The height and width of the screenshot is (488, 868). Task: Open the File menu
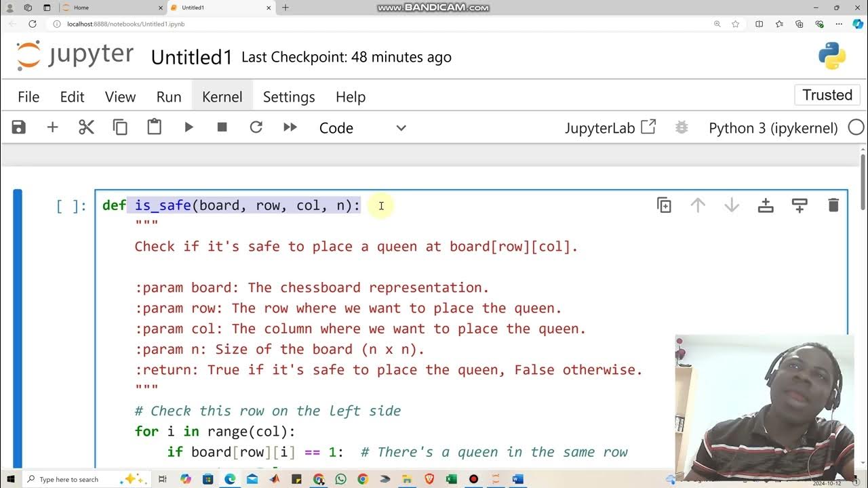coord(28,97)
